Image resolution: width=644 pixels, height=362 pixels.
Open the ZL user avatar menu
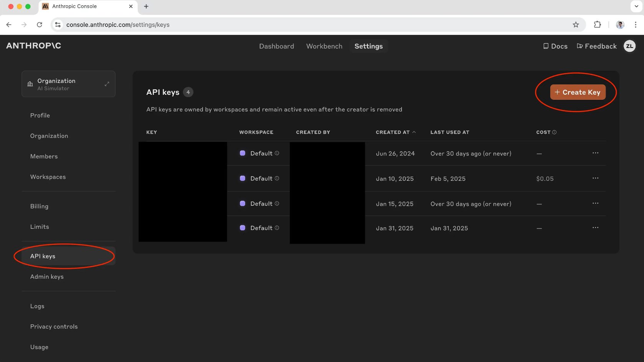(x=629, y=46)
